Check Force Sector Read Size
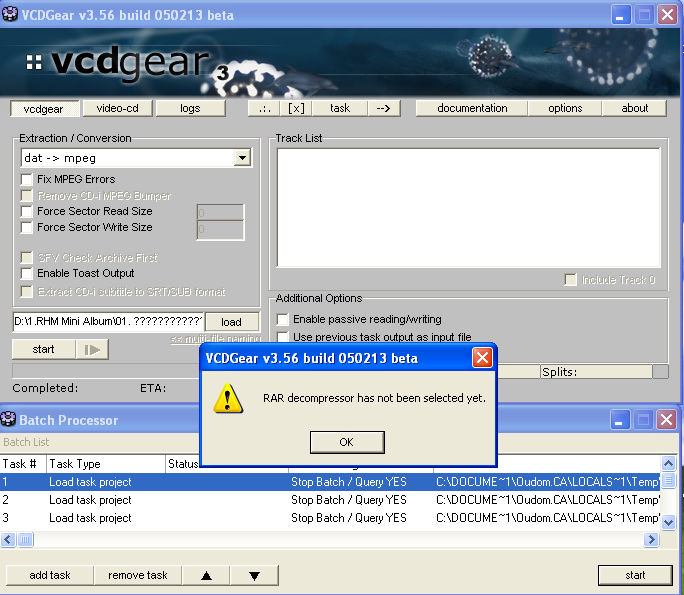This screenshot has width=684, height=595. 27,212
